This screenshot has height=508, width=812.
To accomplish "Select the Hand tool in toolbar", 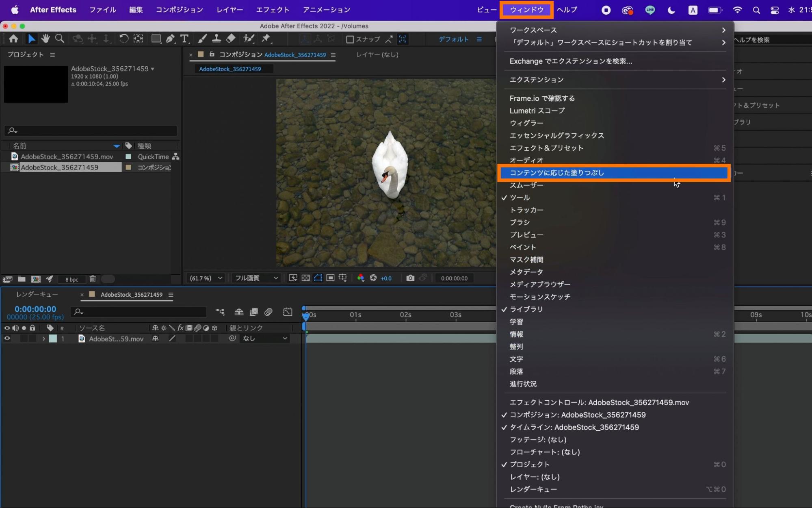I will 45,39.
